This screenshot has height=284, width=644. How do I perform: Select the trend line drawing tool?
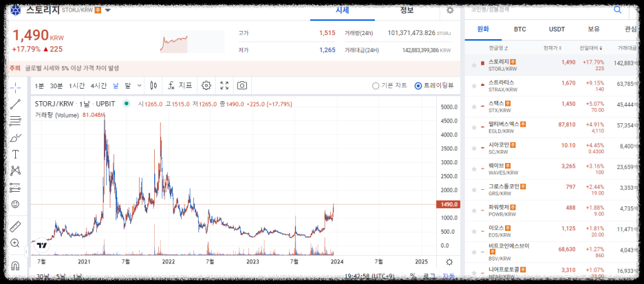click(15, 105)
